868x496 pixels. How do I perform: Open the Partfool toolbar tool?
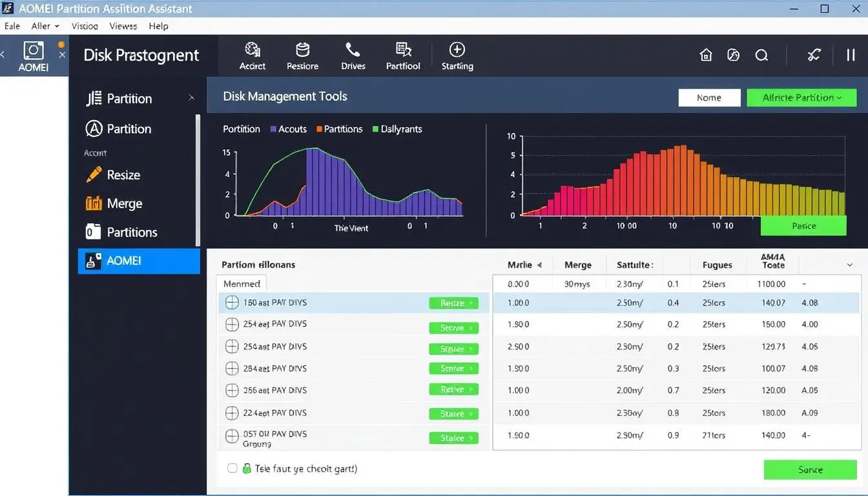click(402, 55)
